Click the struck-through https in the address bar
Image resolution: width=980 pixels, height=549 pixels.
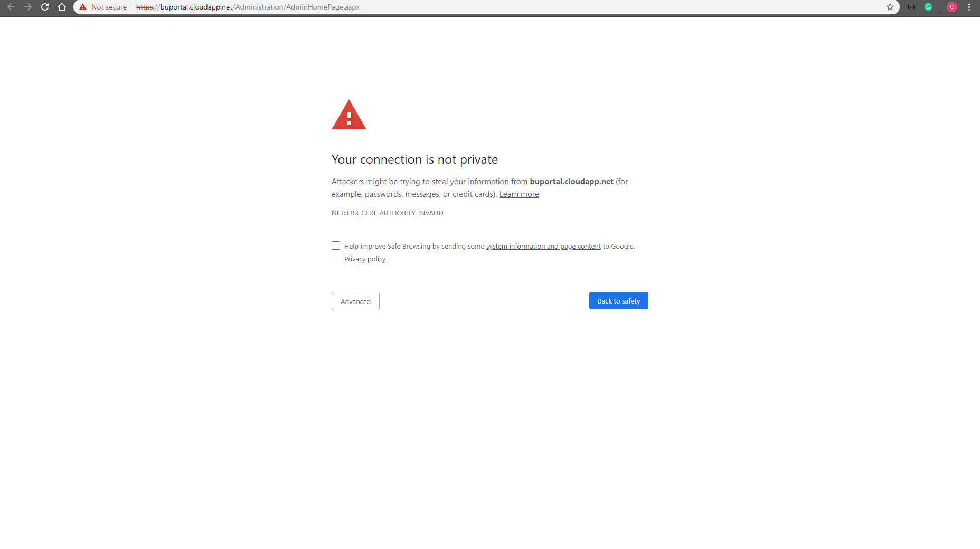[145, 7]
